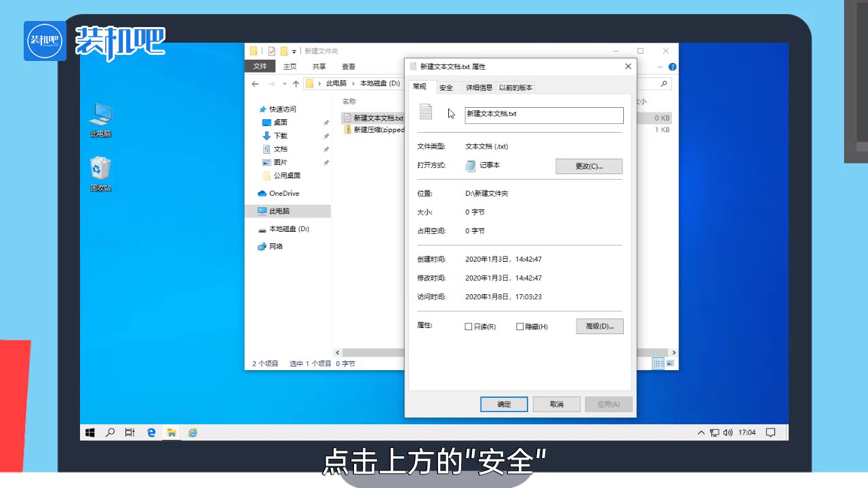Enable the 只读(R) read-only checkbox
The image size is (868, 488).
click(469, 326)
